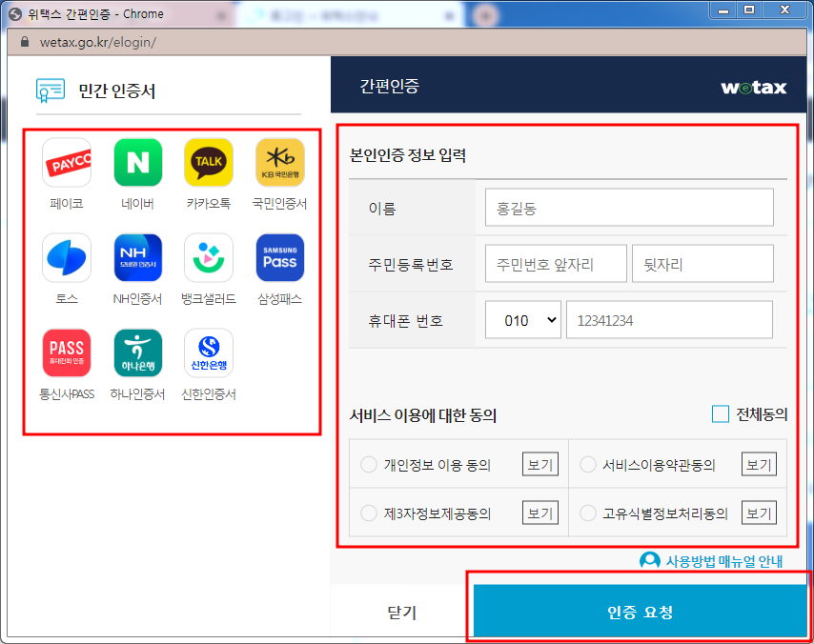The image size is (814, 644).
Task: Select the 개인정보 이용 동의 radio button
Action: [x=368, y=464]
